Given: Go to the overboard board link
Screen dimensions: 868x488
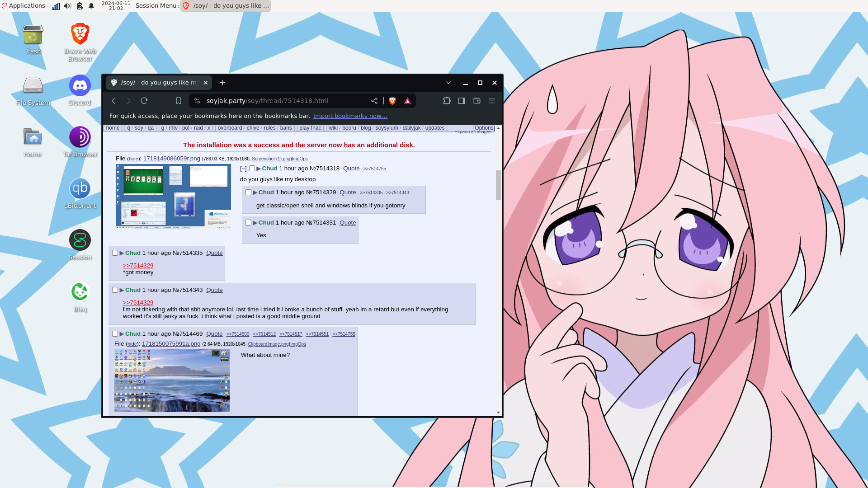Looking at the screenshot, I should [x=230, y=128].
